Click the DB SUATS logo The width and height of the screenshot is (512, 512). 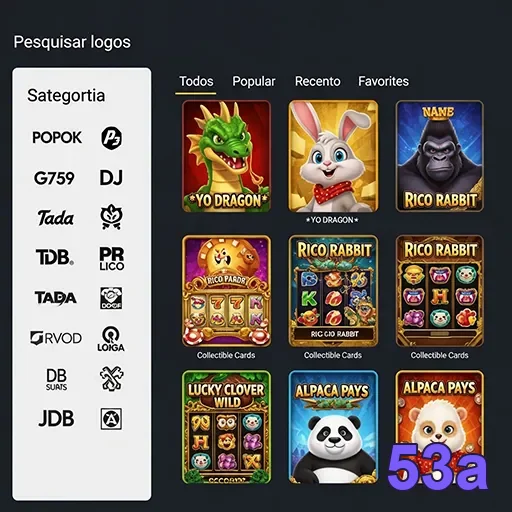56,379
